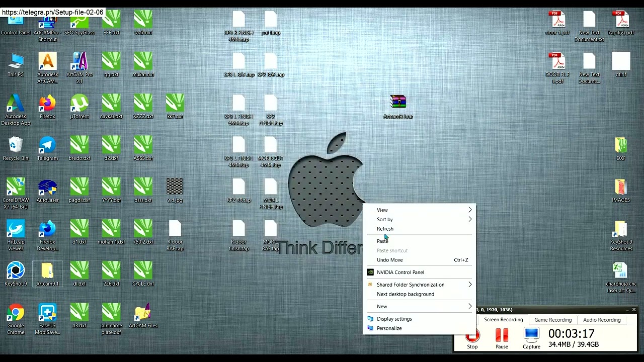
Task: Click the kk7.dxf file icon
Action: 175,107
